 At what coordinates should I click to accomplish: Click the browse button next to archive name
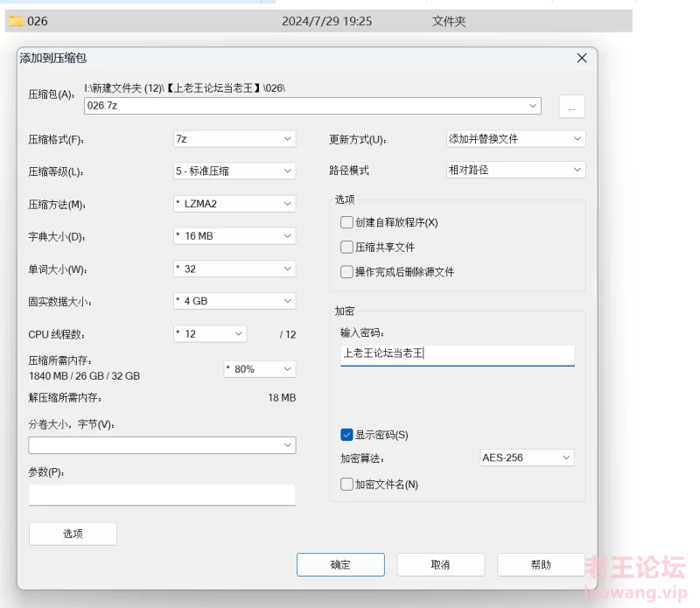[571, 107]
